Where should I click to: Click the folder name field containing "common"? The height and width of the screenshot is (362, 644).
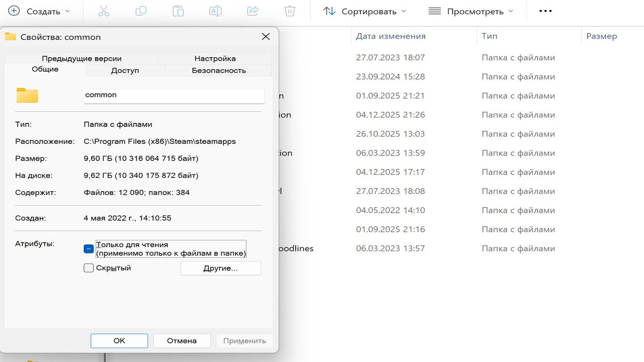pyautogui.click(x=174, y=96)
